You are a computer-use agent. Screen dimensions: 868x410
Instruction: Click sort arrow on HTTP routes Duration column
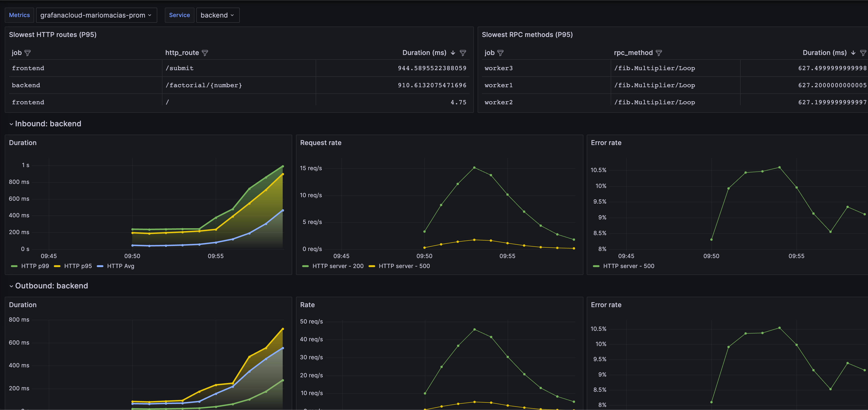(x=453, y=53)
